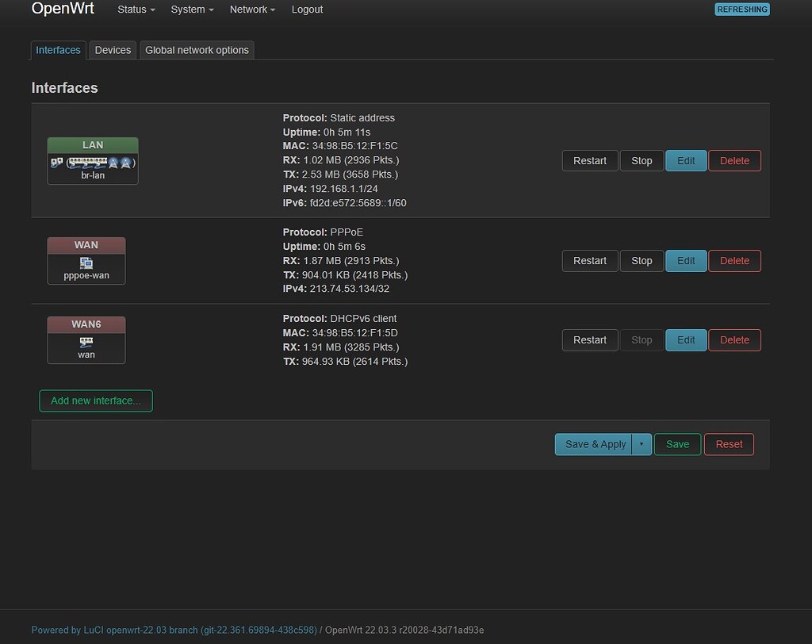Screen dimensions: 812x644
Task: Switch to the Devices tab
Action: 113,50
